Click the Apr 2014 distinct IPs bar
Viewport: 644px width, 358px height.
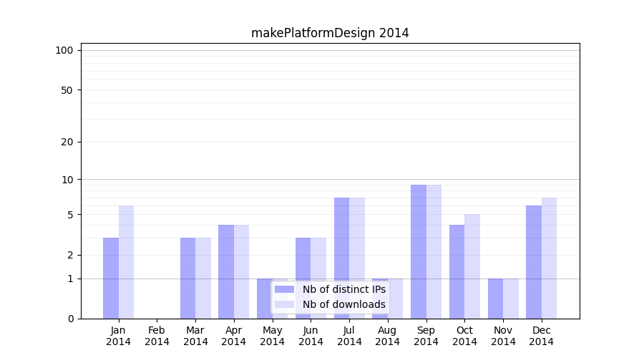(x=226, y=271)
